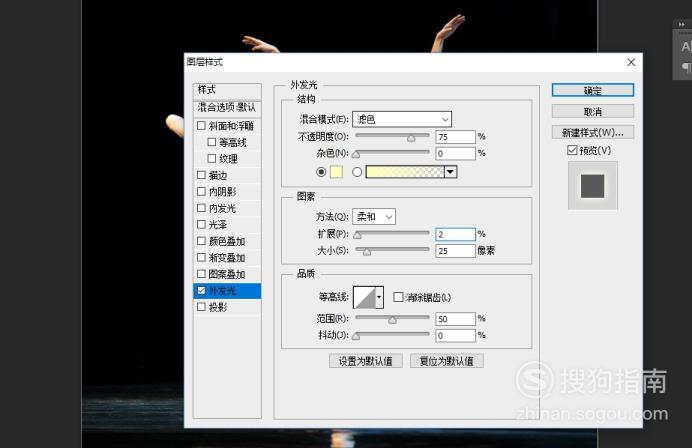Click the 不透明度 field showing 75

tap(455, 137)
